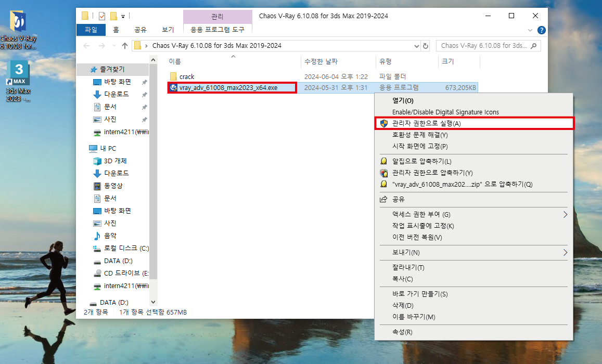Screen dimensions: 602x364
Task: Choose 열기(O) from context menu
Action: (x=474, y=100)
